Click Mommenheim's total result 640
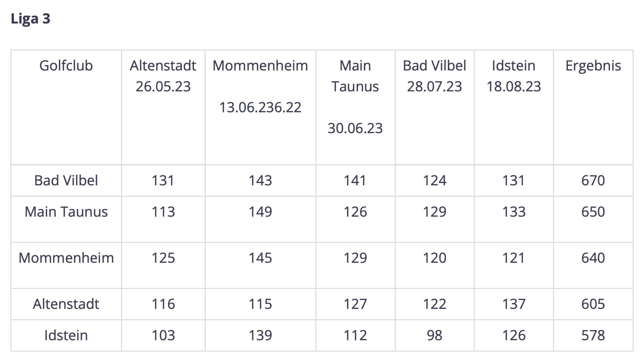This screenshot has height=364, width=644. click(x=593, y=258)
